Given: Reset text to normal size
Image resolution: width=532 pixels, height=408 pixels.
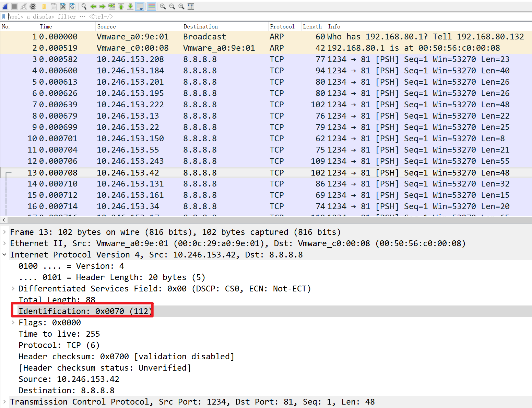Looking at the screenshot, I should coord(181,6).
